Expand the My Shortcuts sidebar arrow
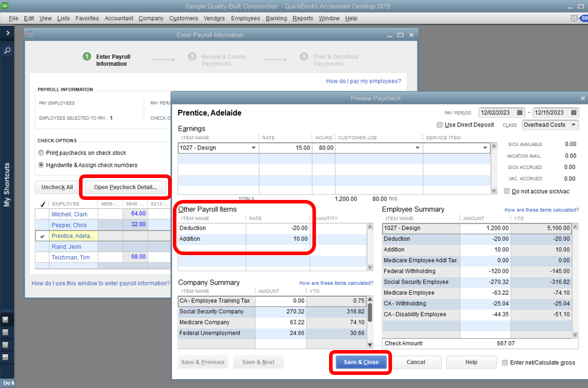 coord(8,33)
